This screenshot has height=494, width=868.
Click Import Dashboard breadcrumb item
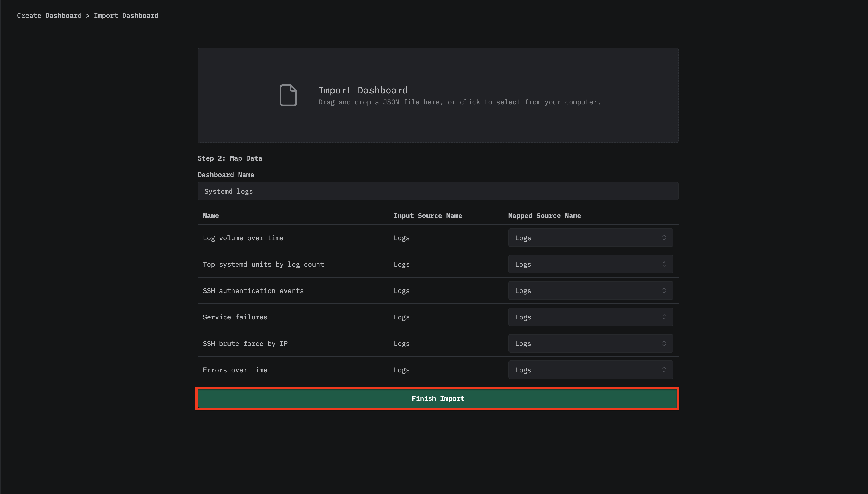pos(126,16)
